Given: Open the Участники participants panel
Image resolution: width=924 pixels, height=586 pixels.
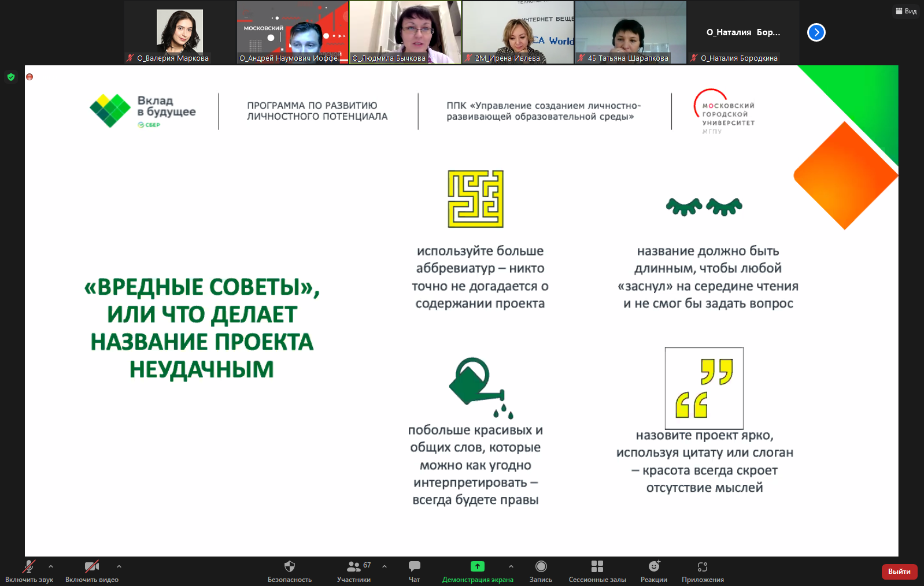Looking at the screenshot, I should [354, 571].
